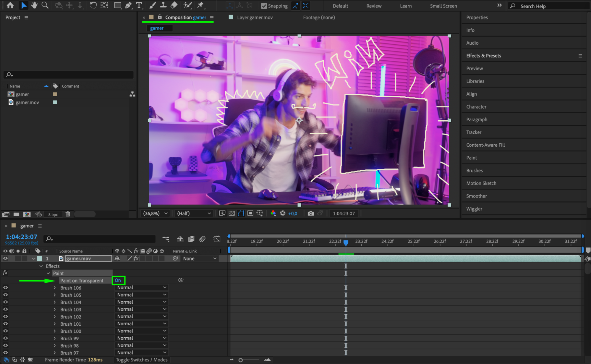Open the Layer gamer.mov tab
This screenshot has width=591, height=364.
point(254,17)
